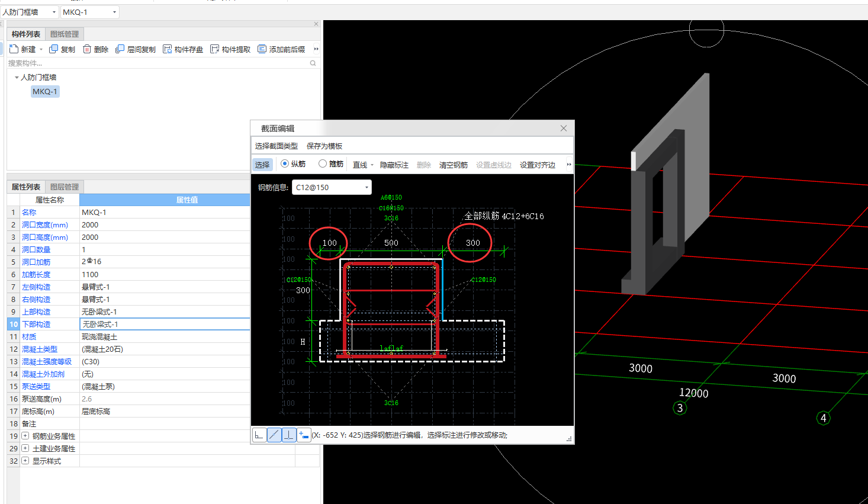Toggle the perpendicular snap icon in status bar
Screen dimensions: 868x504
[288, 435]
